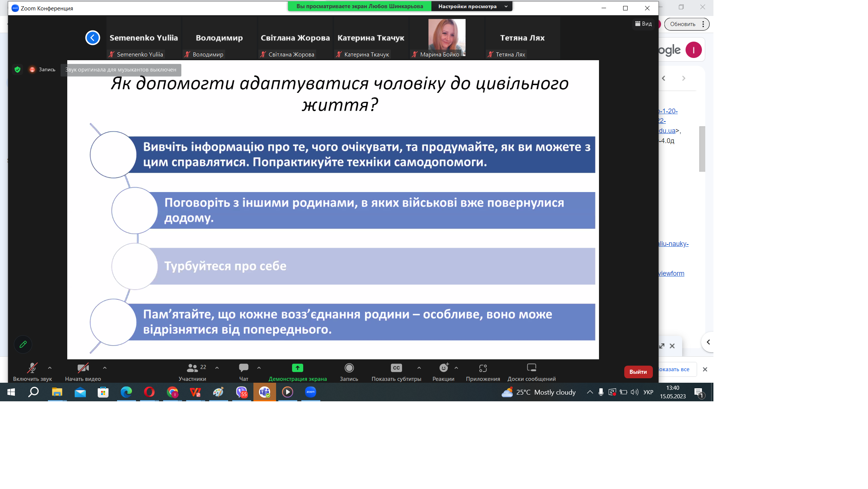Enable subtitles via Показать субтитры
The image size is (868, 489).
(x=396, y=372)
